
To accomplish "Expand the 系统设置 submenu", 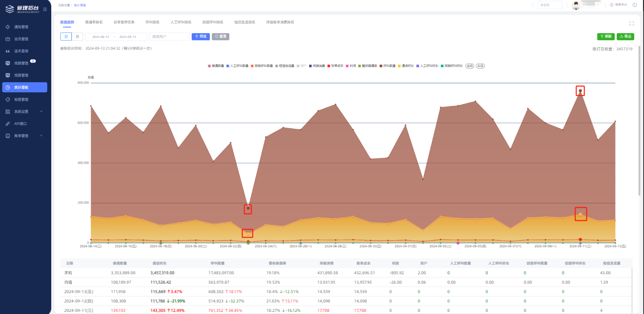I will tap(41, 111).
